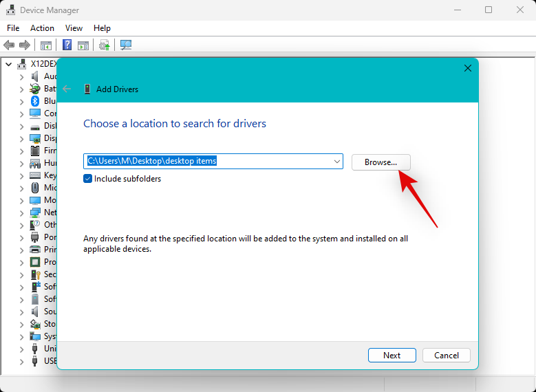This screenshot has width=536, height=392.
Task: Click the Back arrow in Device Manager toolbar
Action: point(9,45)
